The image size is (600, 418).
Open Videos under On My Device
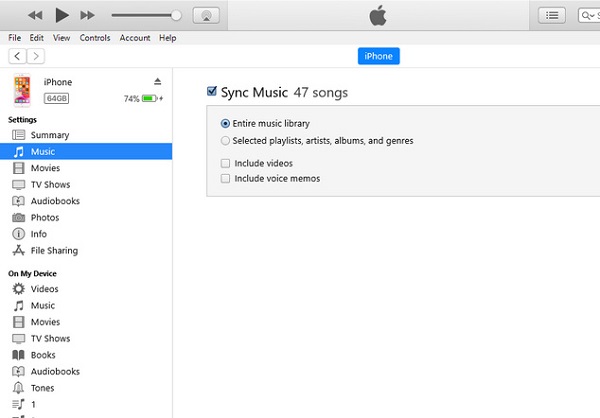pyautogui.click(x=86, y=289)
